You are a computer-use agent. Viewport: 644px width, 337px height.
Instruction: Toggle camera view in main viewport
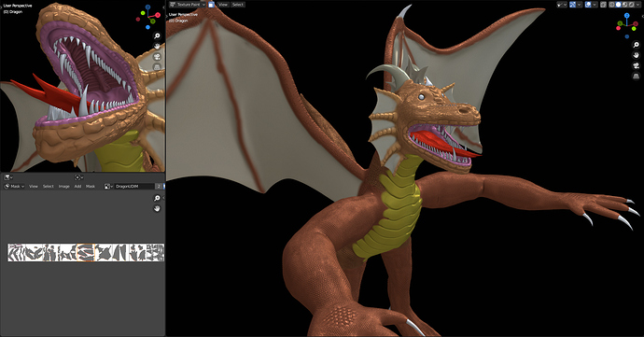(637, 65)
